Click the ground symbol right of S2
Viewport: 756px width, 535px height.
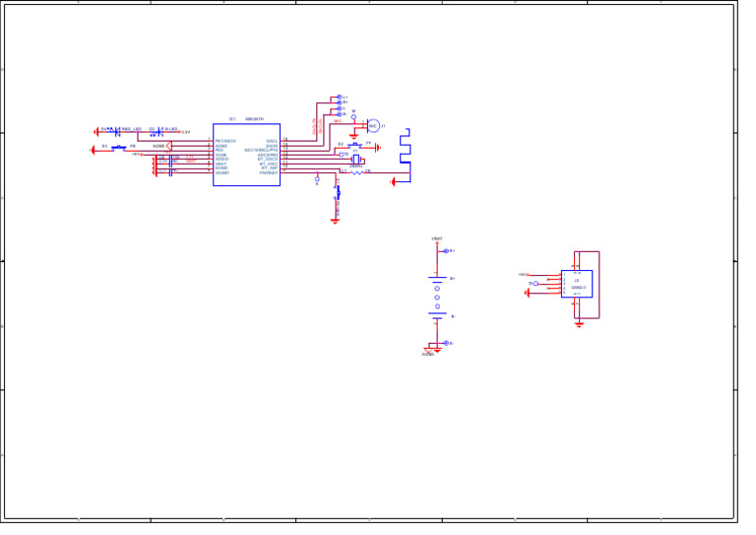pyautogui.click(x=378, y=148)
